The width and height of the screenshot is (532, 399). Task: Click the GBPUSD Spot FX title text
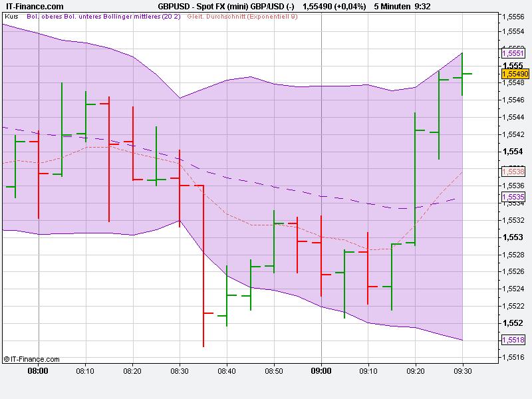point(226,5)
